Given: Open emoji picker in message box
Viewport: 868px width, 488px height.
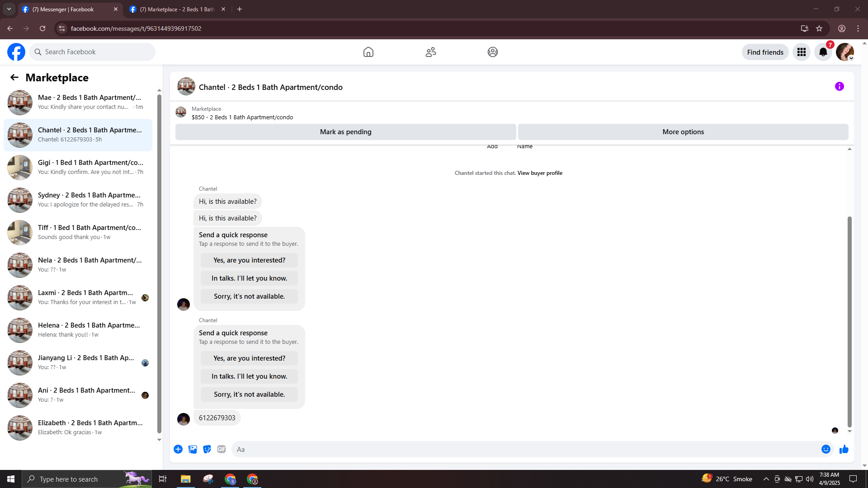Looking at the screenshot, I should coord(826,449).
